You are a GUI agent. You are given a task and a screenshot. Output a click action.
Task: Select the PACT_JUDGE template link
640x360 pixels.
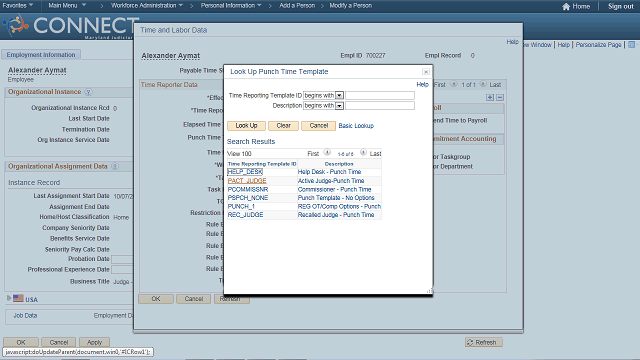(x=247, y=181)
